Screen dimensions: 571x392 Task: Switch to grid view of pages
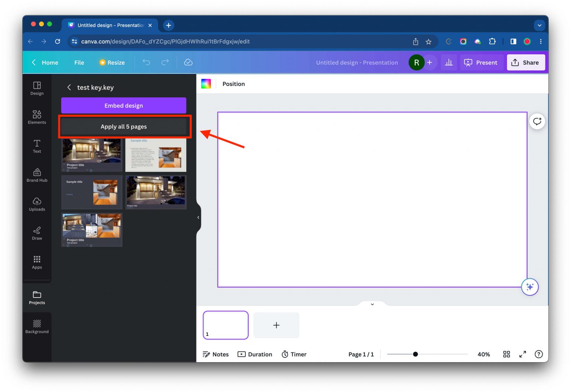tap(506, 354)
